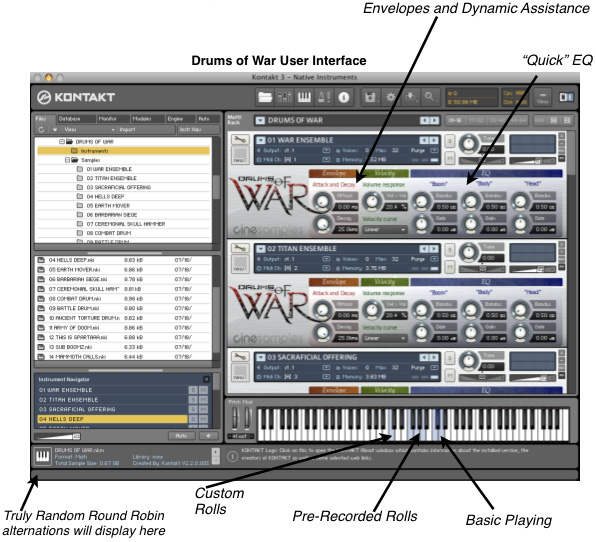Click the keyboard multi icon in info pane
Screen dimensions: 596x542
(43, 456)
